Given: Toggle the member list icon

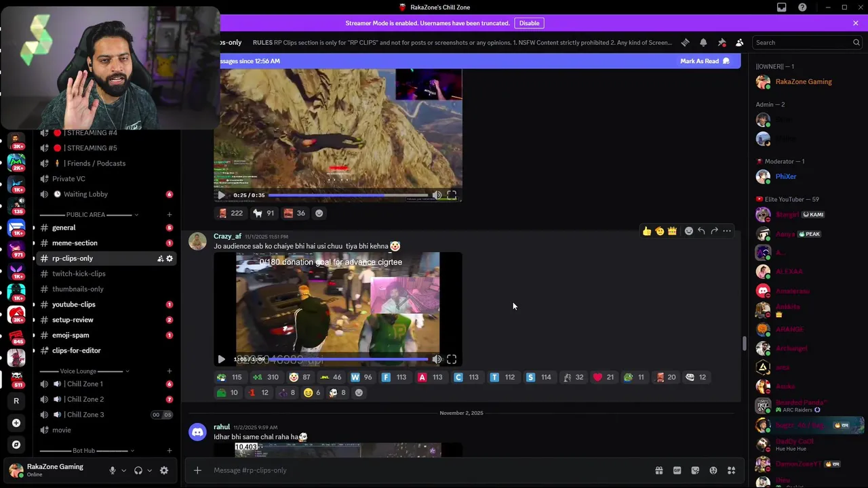Looking at the screenshot, I should pos(740,42).
